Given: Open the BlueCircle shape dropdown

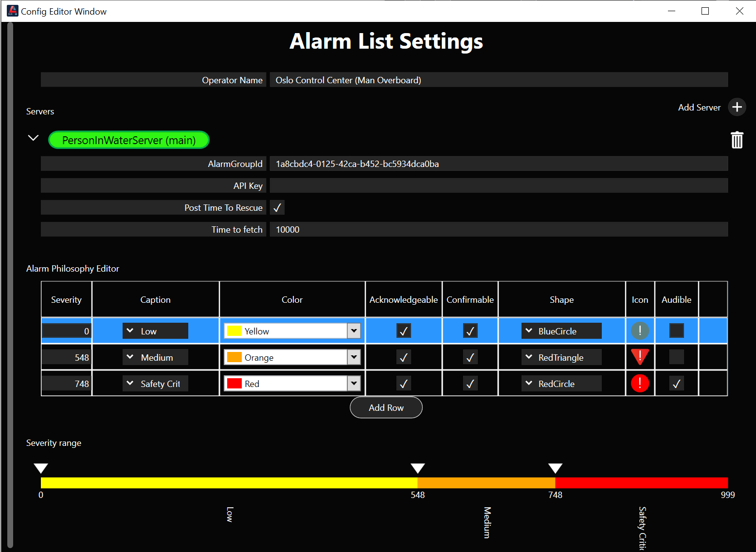Looking at the screenshot, I should pyautogui.click(x=529, y=331).
